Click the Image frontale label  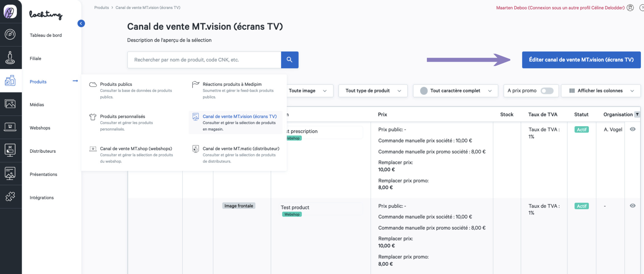[239, 206]
